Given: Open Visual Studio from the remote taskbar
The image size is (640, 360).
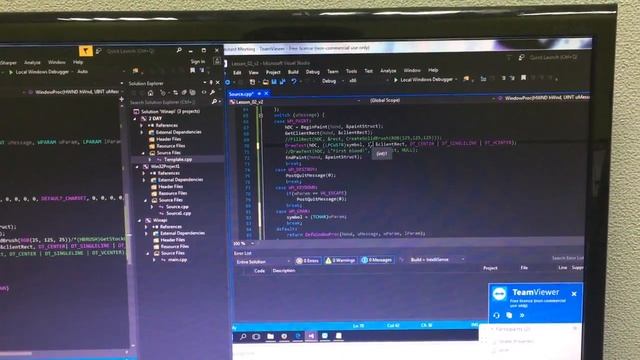Looking at the screenshot, I should (311, 336).
